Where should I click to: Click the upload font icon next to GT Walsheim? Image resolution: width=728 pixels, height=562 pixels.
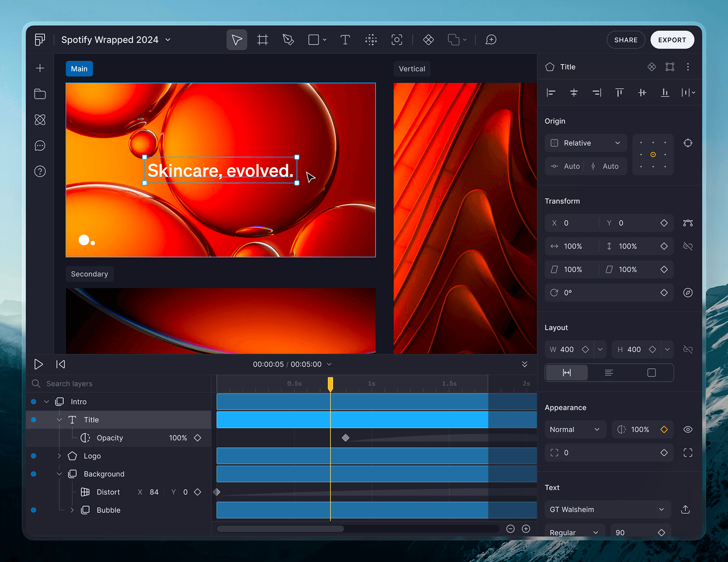685,510
